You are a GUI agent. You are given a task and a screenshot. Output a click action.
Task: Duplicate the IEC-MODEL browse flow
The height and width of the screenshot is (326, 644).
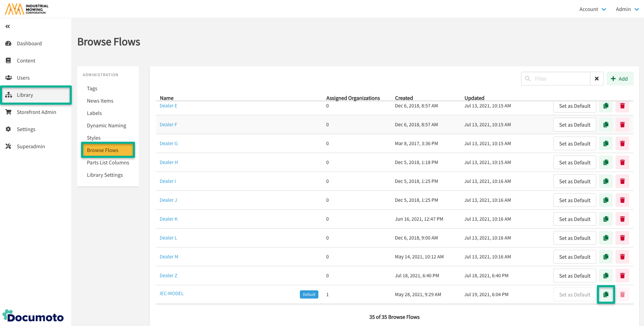606,294
